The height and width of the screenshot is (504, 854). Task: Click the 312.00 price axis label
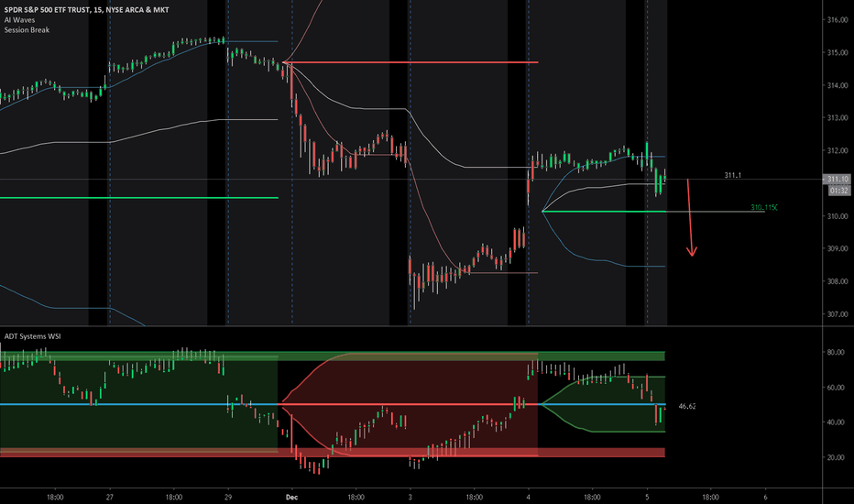[x=838, y=151]
